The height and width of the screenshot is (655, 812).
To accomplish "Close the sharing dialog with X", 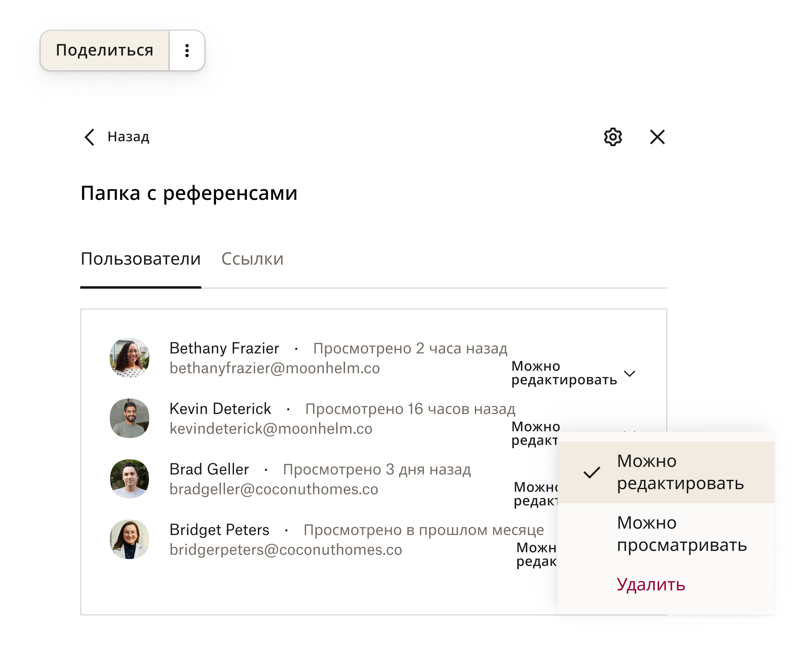I will (x=657, y=137).
